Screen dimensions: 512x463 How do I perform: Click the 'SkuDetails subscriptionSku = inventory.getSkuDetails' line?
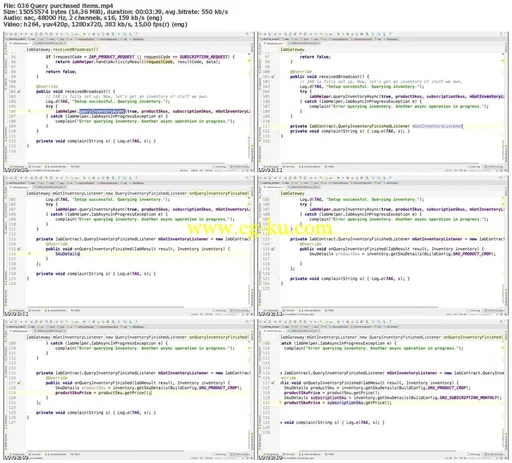pyautogui.click(x=393, y=398)
